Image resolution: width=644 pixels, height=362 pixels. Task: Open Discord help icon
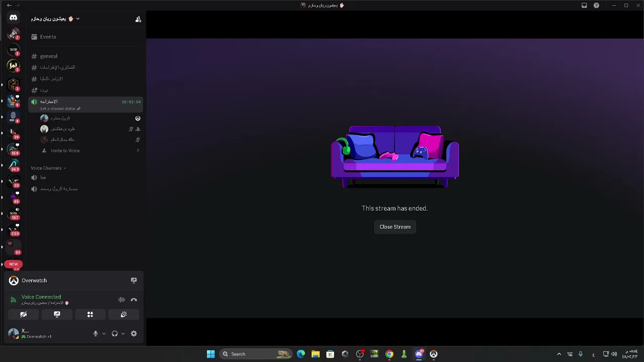click(596, 6)
